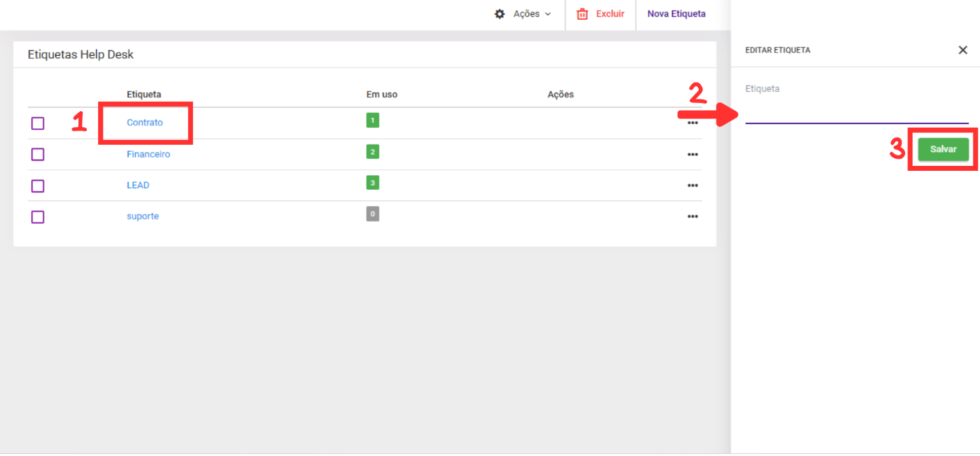
Task: Click the gear icon beside Ações
Action: click(x=500, y=14)
